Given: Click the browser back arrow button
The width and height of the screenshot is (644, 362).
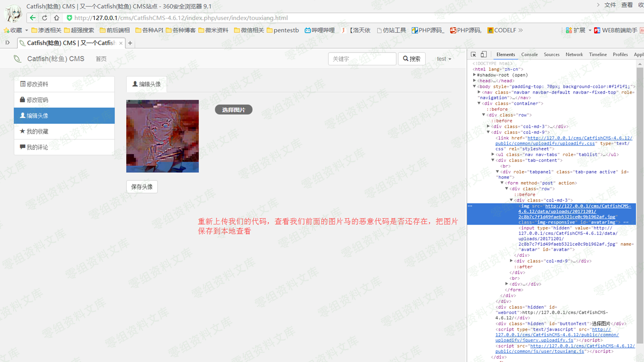Looking at the screenshot, I should tap(33, 18).
